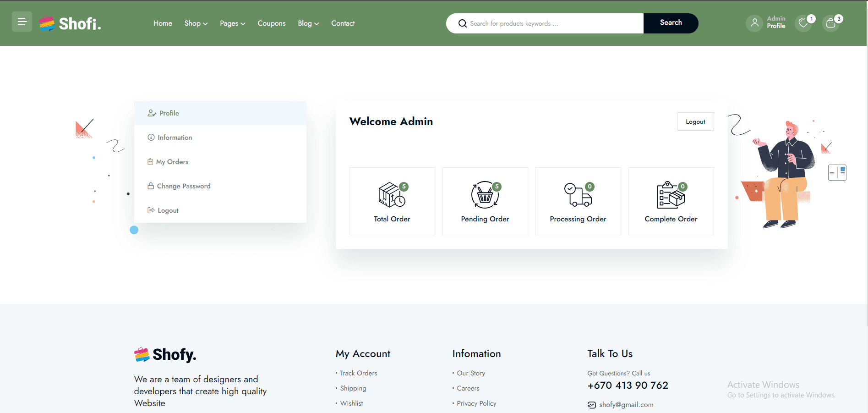The image size is (868, 413).
Task: Open the wishlist heart icon
Action: 803,23
